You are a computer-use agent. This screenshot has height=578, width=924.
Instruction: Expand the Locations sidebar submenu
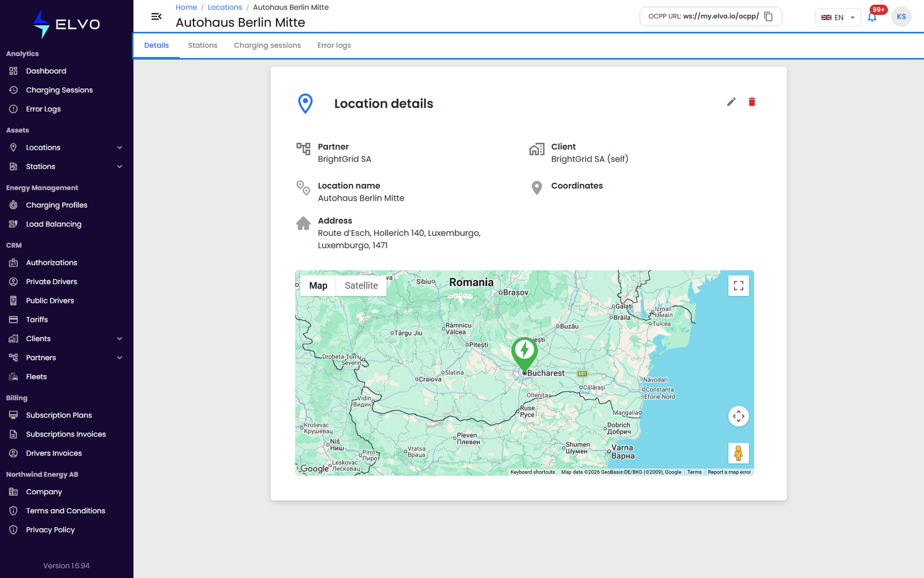click(x=120, y=147)
